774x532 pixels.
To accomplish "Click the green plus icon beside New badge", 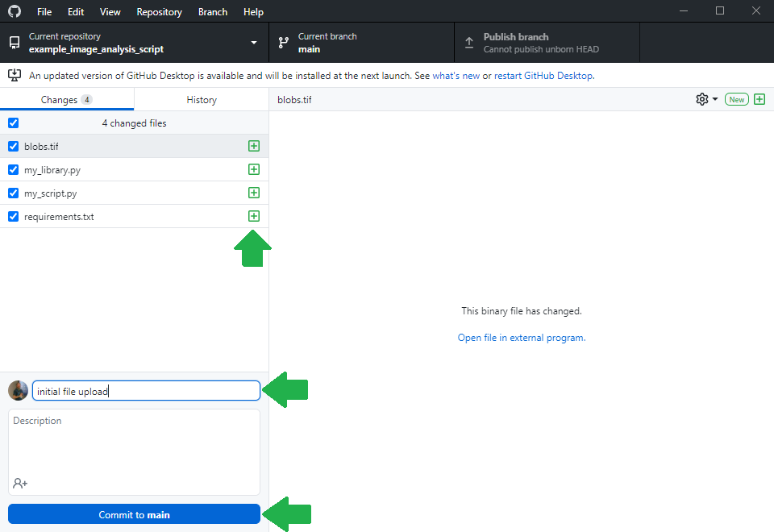I will click(x=759, y=99).
